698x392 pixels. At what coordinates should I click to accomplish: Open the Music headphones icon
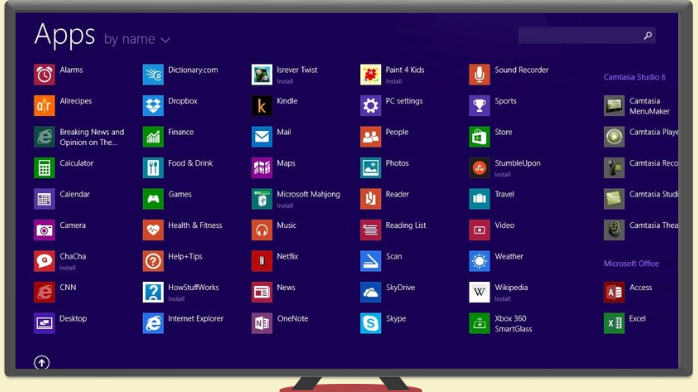262,230
